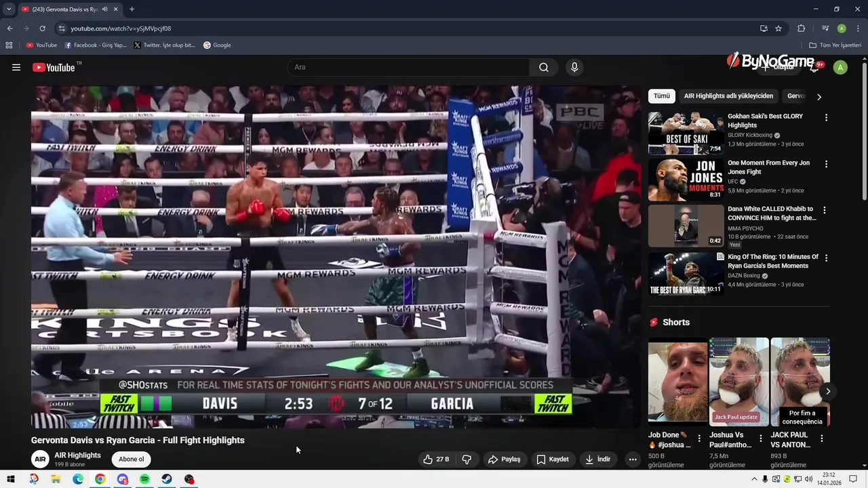Image resolution: width=868 pixels, height=488 pixels.
Task: Mute the tab via speaker icon
Action: point(104,9)
